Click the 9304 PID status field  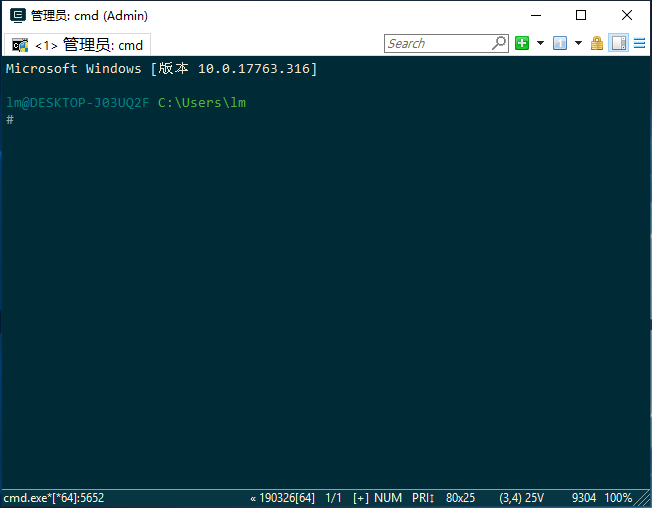tap(583, 498)
